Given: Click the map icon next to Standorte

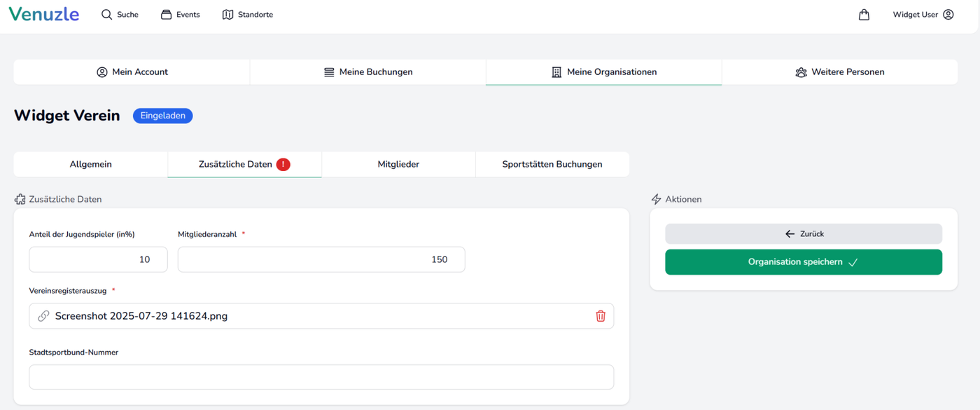Looking at the screenshot, I should click(227, 14).
